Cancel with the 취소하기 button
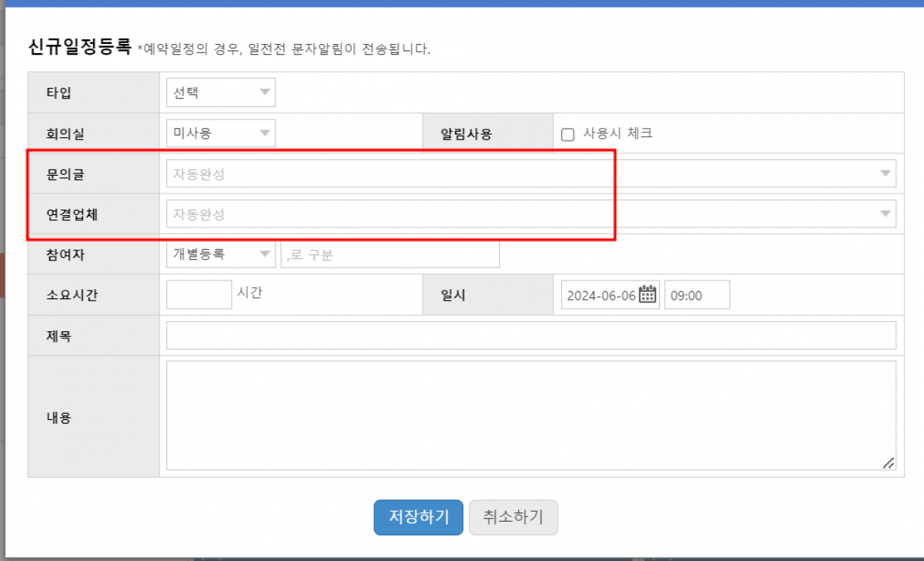924x561 pixels. (x=513, y=517)
